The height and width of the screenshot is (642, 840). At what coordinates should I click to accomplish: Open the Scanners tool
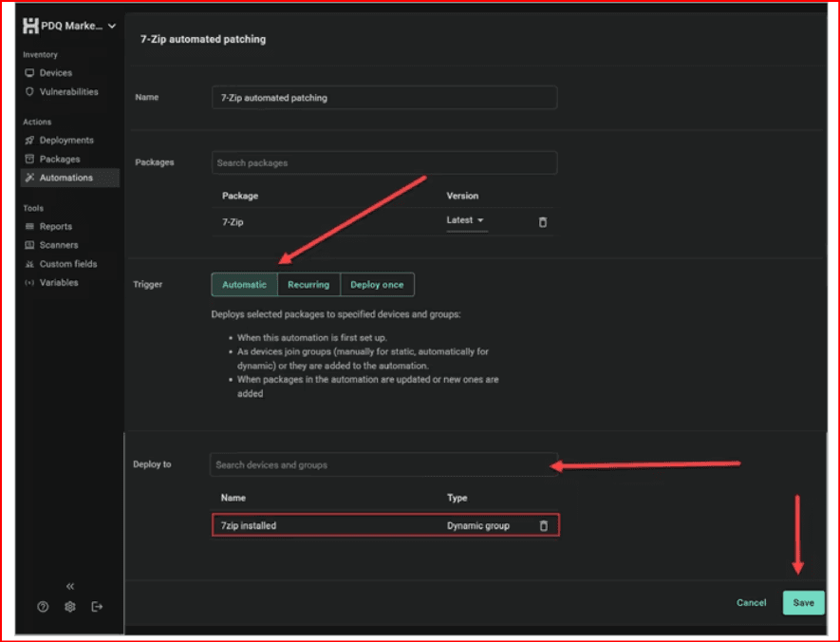pyautogui.click(x=59, y=245)
